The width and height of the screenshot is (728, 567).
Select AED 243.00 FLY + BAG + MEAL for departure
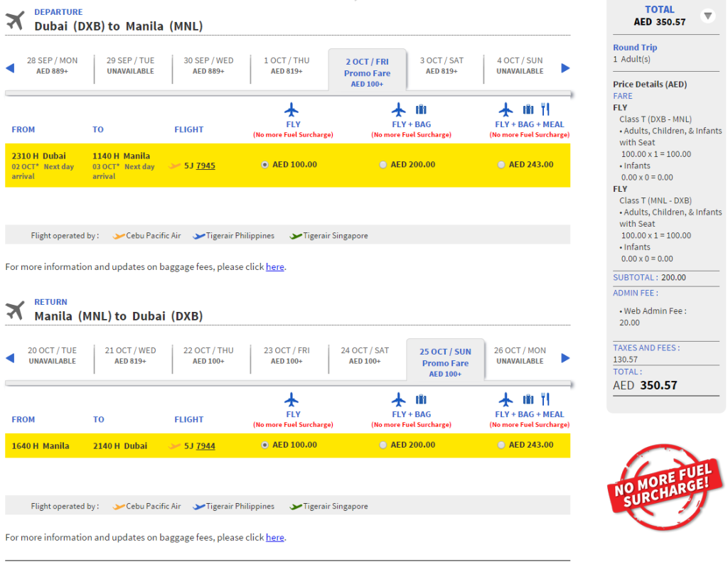click(x=501, y=165)
